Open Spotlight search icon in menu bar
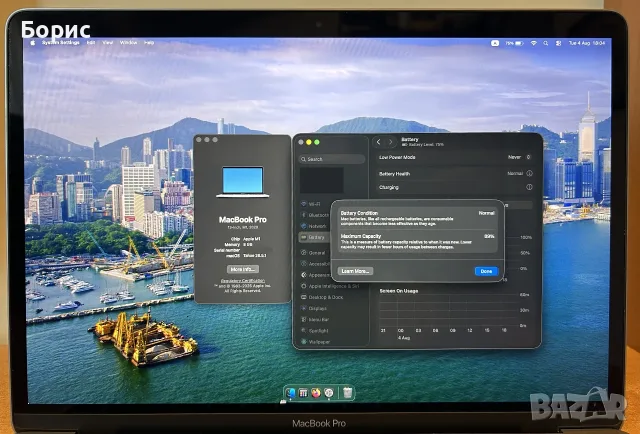The height and width of the screenshot is (434, 640). point(546,43)
